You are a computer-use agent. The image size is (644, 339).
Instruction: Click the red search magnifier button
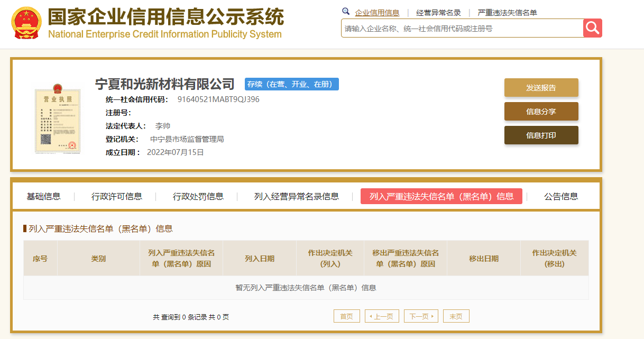[x=593, y=28]
